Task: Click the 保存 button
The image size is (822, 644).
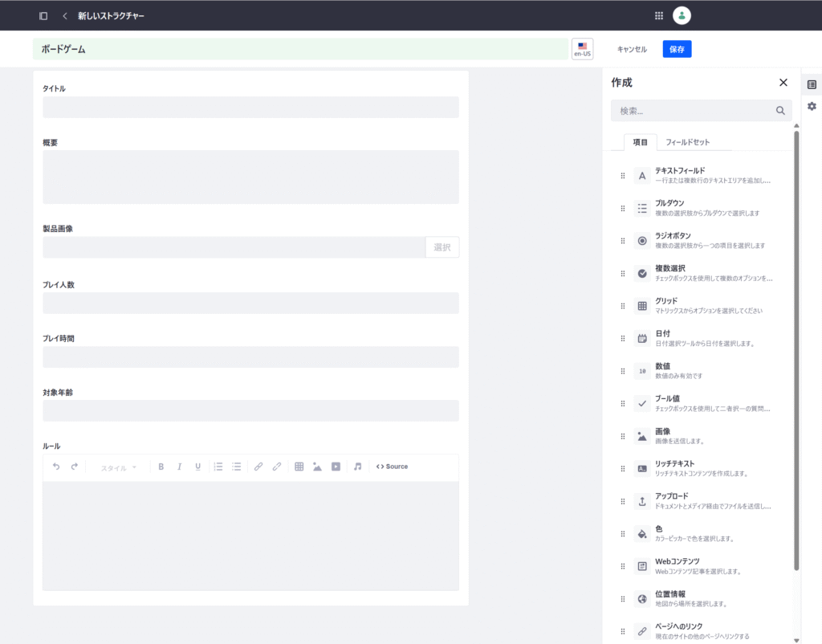Action: pos(677,49)
